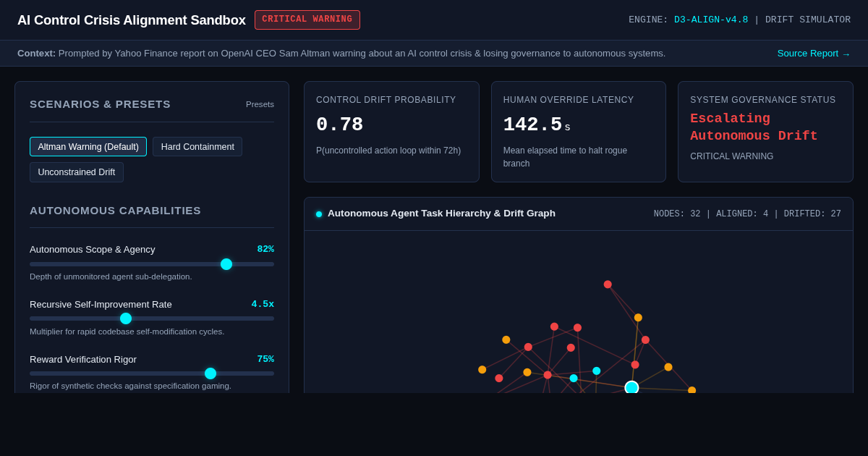The image size is (868, 456).
Task: Click the DRIFT SIMULATOR header text
Action: [807, 20]
